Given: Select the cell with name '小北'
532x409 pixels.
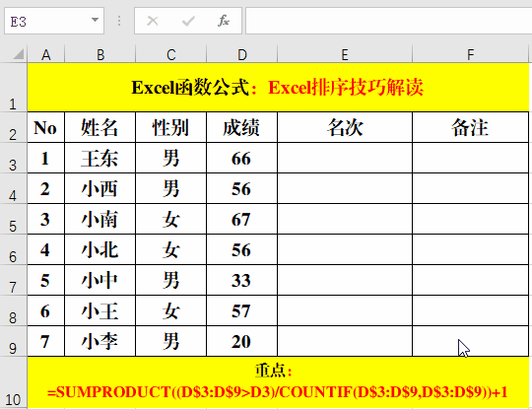Looking at the screenshot, I should pyautogui.click(x=100, y=249).
